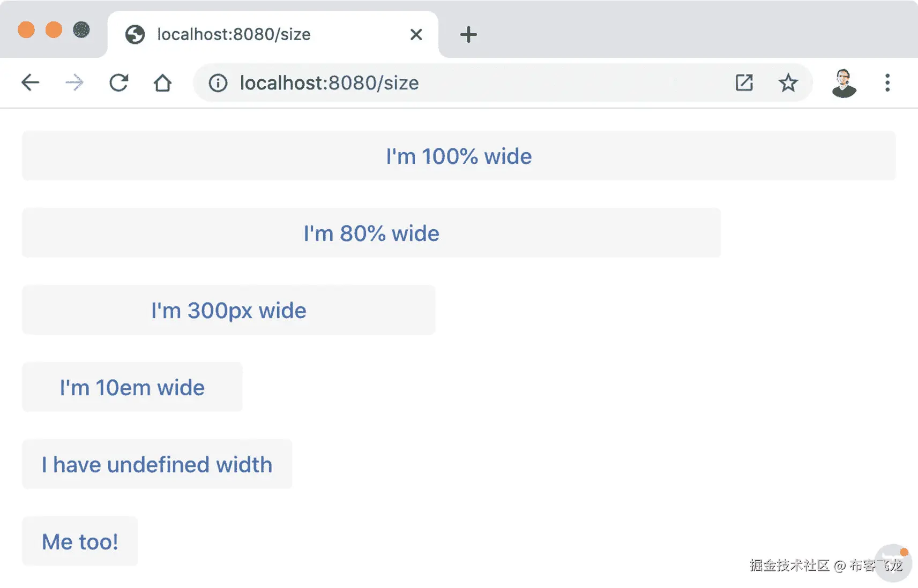The width and height of the screenshot is (918, 588).
Task: Click the forward navigation arrow
Action: 74,83
